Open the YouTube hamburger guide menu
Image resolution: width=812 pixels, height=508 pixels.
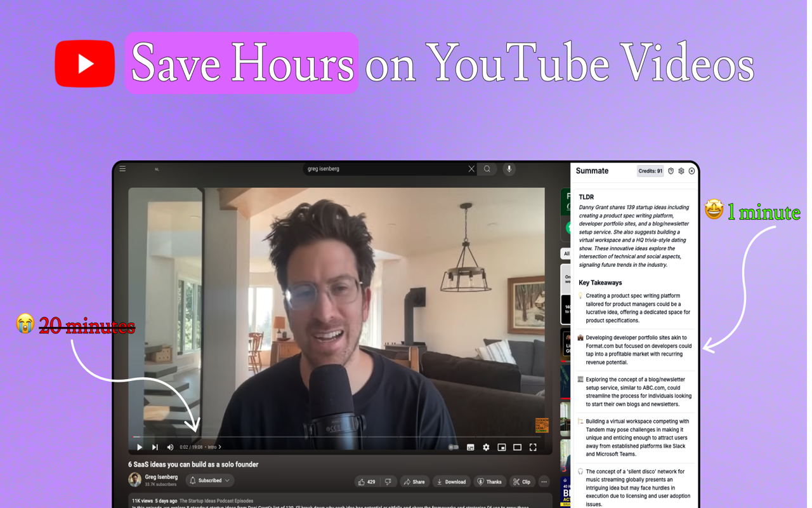[122, 169]
